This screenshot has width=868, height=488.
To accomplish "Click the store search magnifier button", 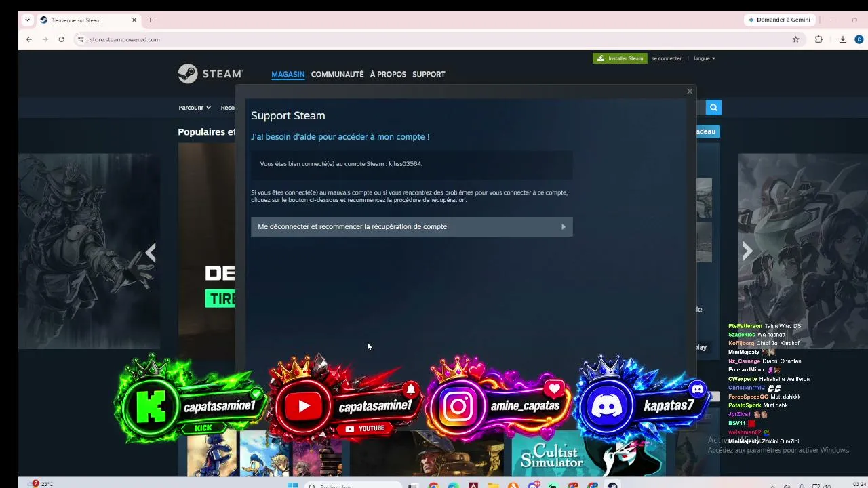I will 713,107.
